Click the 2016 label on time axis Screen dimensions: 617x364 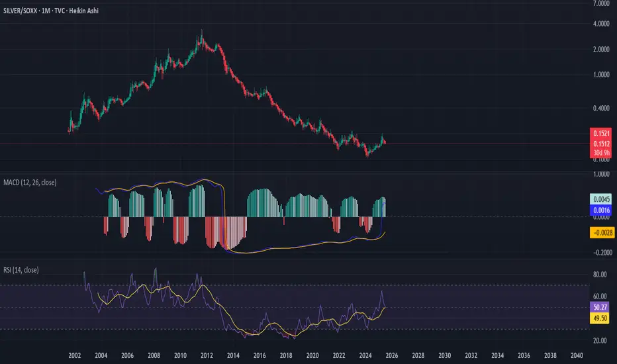(x=260, y=356)
